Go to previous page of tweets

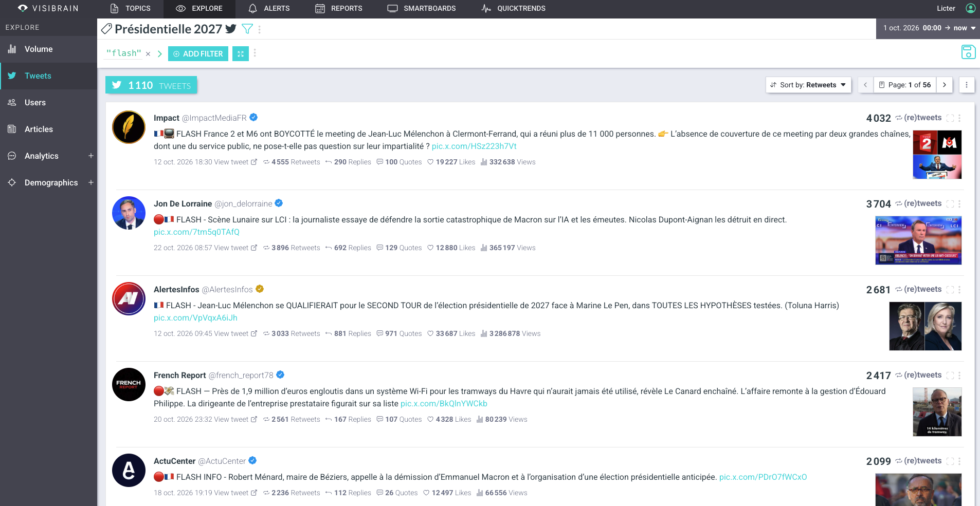pyautogui.click(x=865, y=85)
